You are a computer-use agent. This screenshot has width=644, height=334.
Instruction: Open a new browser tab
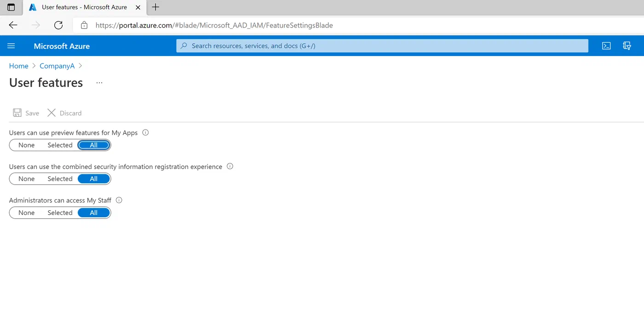155,7
